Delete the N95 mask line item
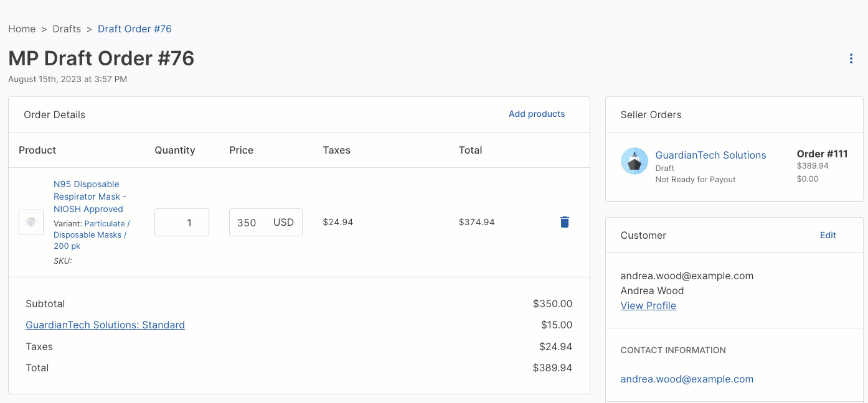Screen dimensions: 868x403 [x=564, y=222]
